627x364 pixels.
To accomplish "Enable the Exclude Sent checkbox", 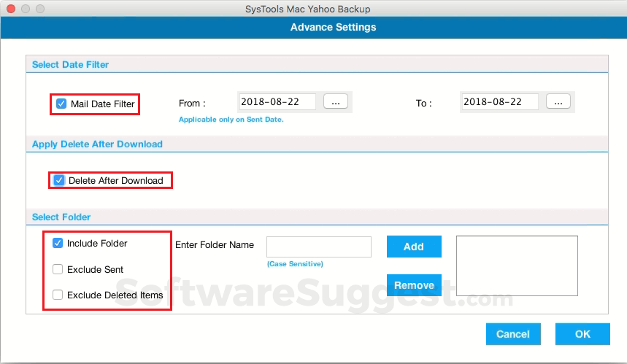I will [58, 269].
